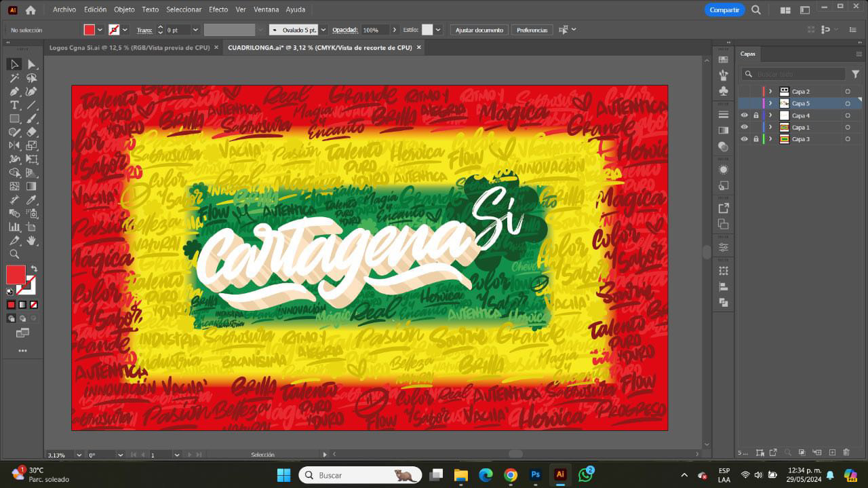Select the Pen tool

(14, 92)
